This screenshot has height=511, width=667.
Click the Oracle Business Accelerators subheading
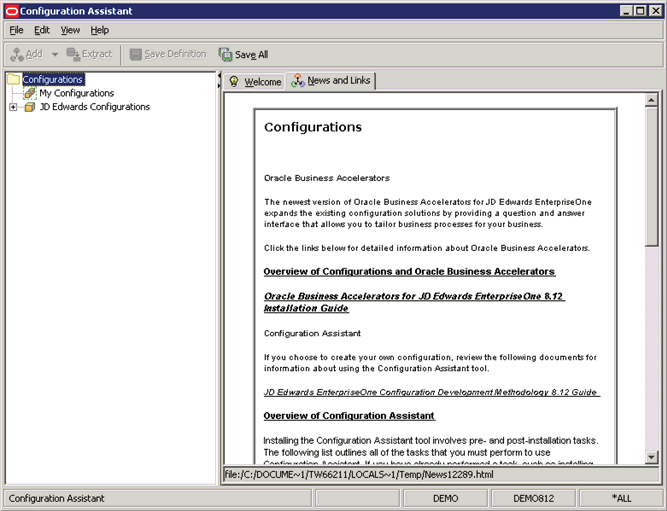(327, 178)
